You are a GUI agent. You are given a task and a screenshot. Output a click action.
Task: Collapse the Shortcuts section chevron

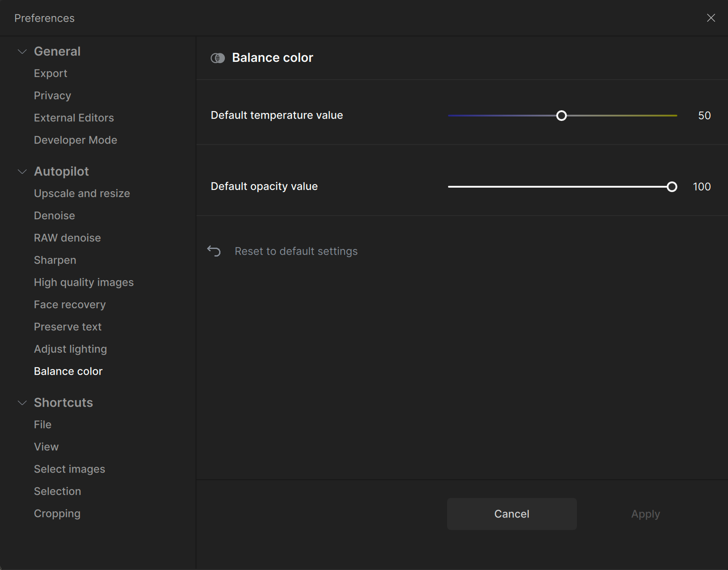pos(22,403)
